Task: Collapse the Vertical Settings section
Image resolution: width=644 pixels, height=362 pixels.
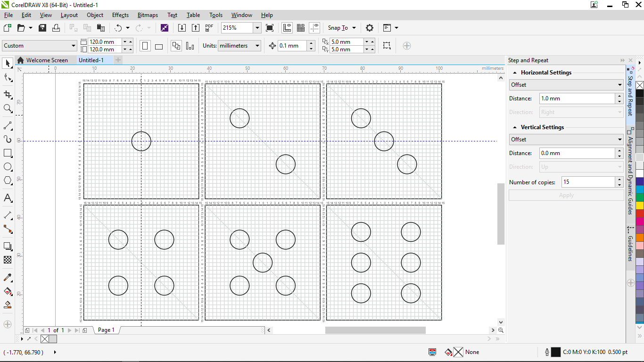Action: click(x=514, y=127)
